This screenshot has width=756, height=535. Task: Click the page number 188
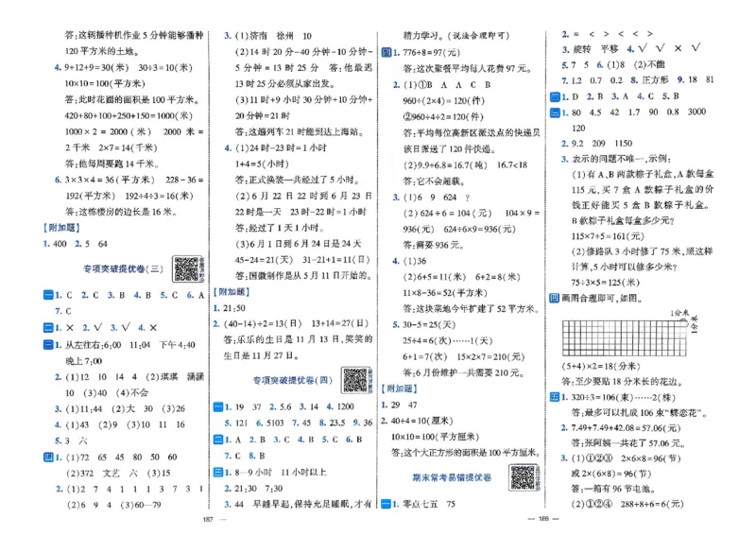pos(544,519)
